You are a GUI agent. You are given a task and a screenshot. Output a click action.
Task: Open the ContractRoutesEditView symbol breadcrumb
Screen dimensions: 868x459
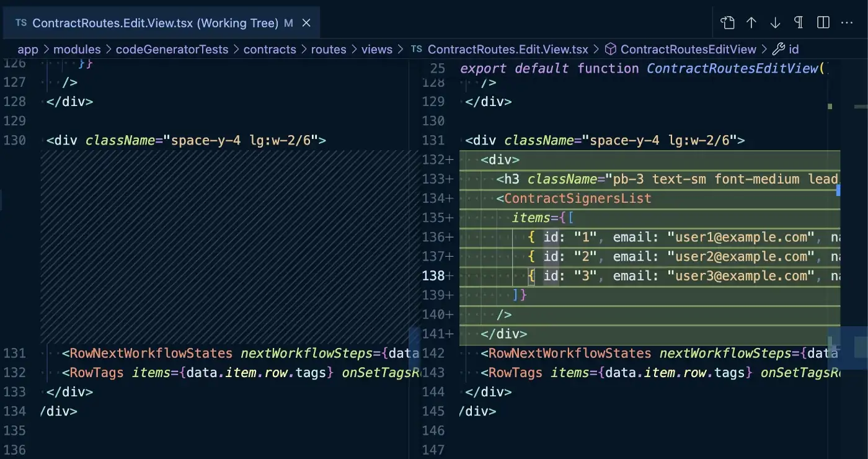tap(688, 49)
